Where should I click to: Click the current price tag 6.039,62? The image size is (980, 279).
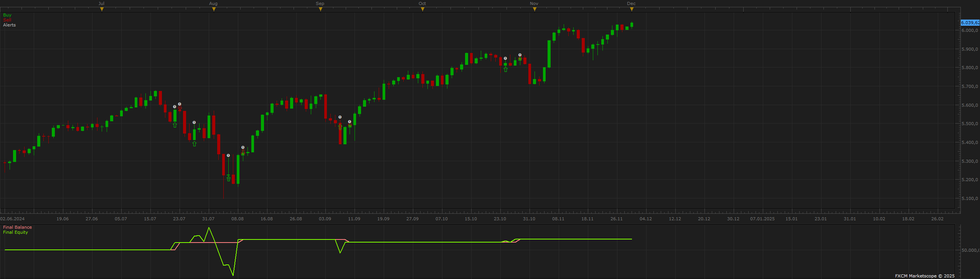tap(970, 23)
